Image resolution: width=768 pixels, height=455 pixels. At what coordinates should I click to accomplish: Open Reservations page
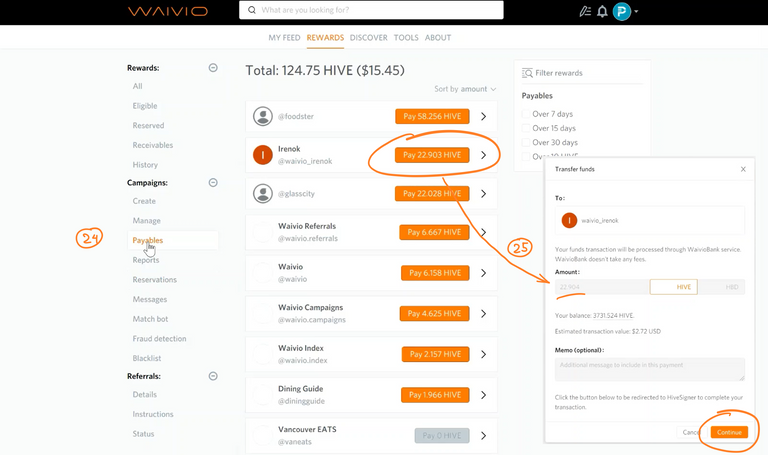tap(155, 279)
